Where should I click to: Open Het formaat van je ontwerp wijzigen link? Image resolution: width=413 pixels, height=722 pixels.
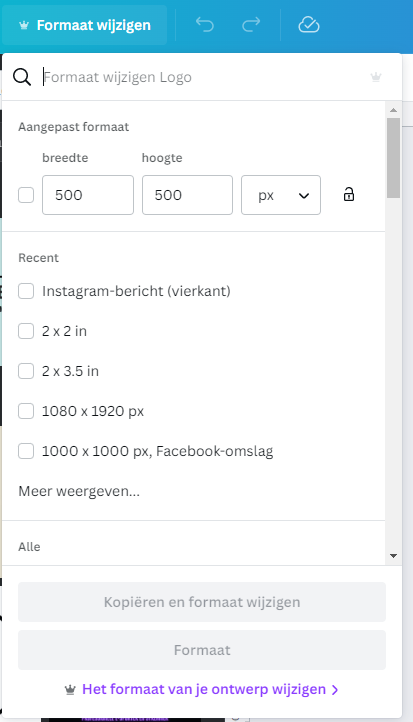point(202,689)
